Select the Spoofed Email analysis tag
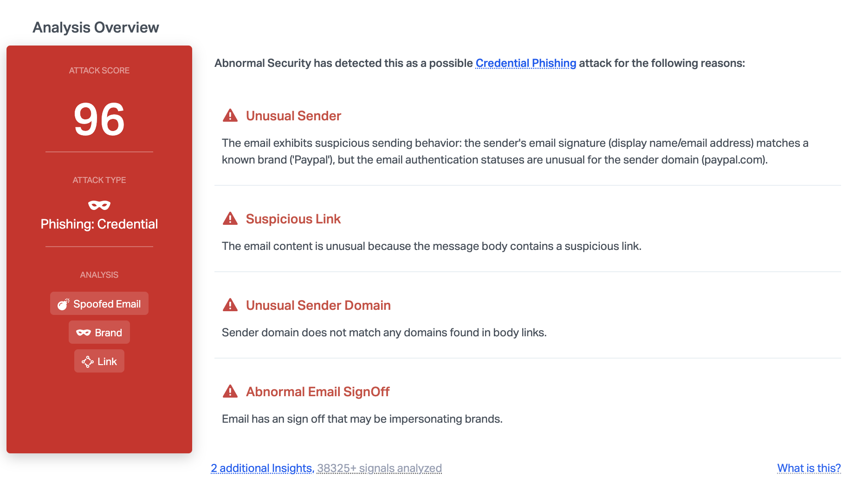The image size is (868, 484). (106, 304)
